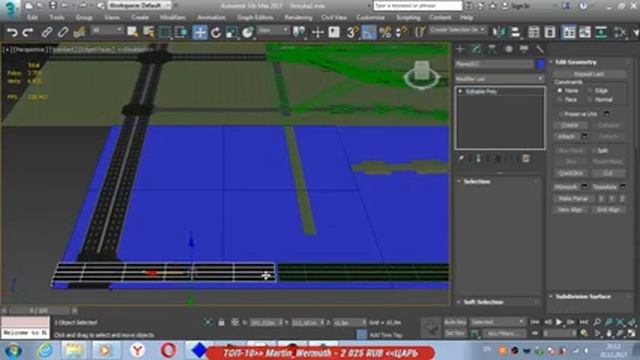The height and width of the screenshot is (360, 640).
Task: Click the Mirror tool icon
Action: 499,32
